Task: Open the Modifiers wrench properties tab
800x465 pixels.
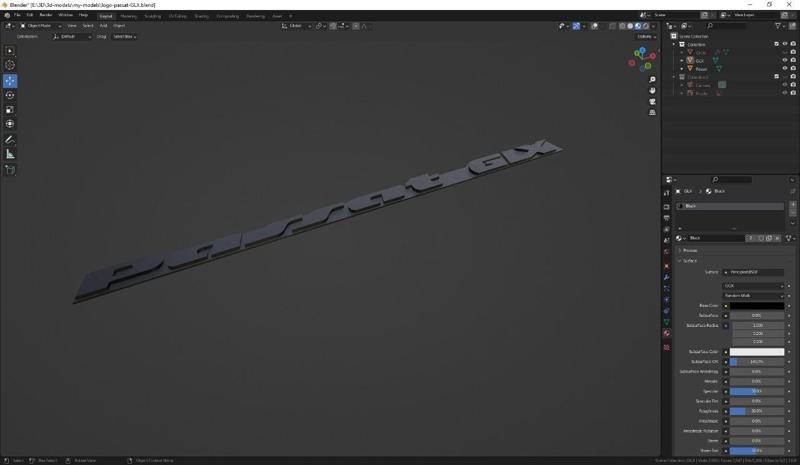Action: [666, 277]
